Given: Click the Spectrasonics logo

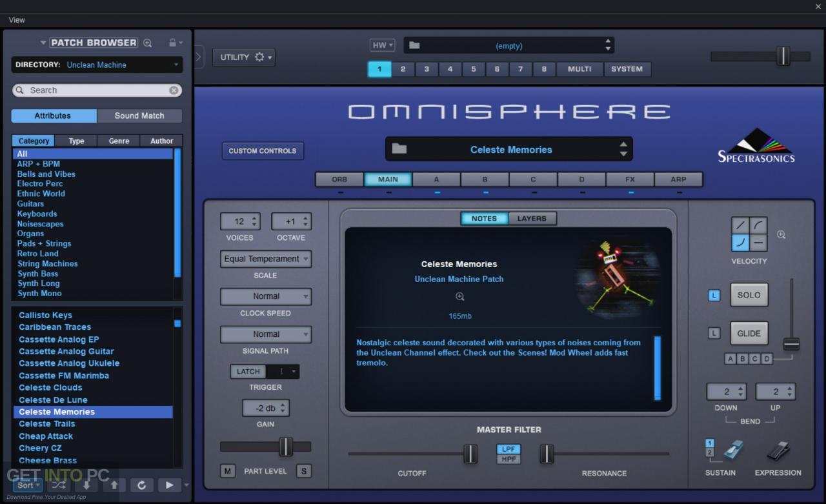Looking at the screenshot, I should coord(756,146).
